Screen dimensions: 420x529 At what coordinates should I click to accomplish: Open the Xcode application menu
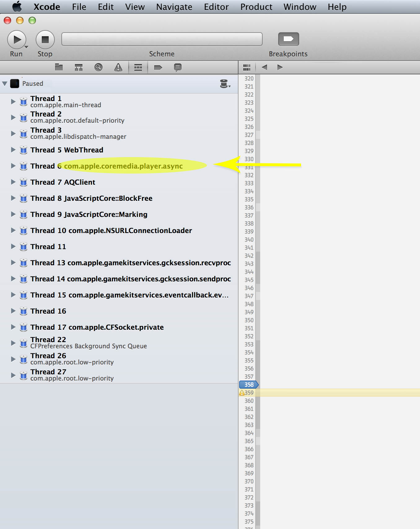tap(47, 7)
